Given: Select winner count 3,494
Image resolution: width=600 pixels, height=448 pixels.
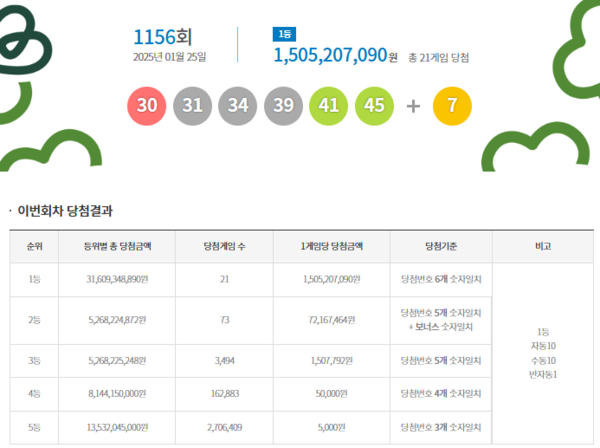Looking at the screenshot, I should tap(225, 361).
